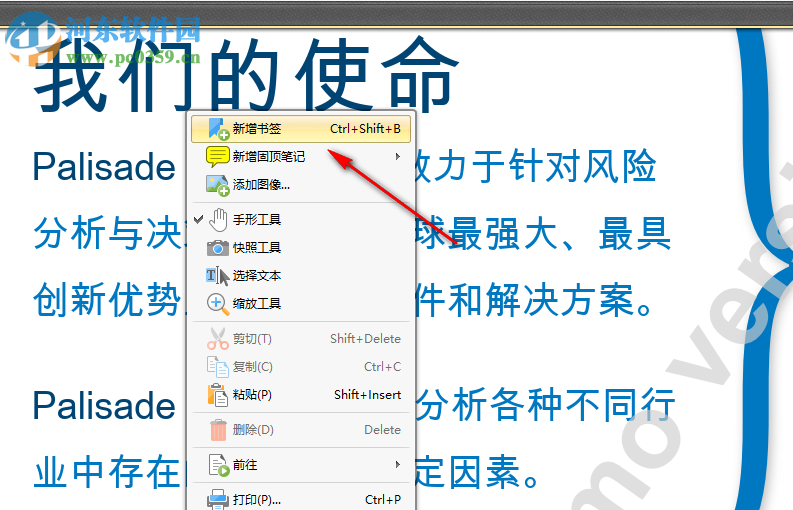Select 缩放工具 menu entry
The image size is (793, 510).
point(301,304)
